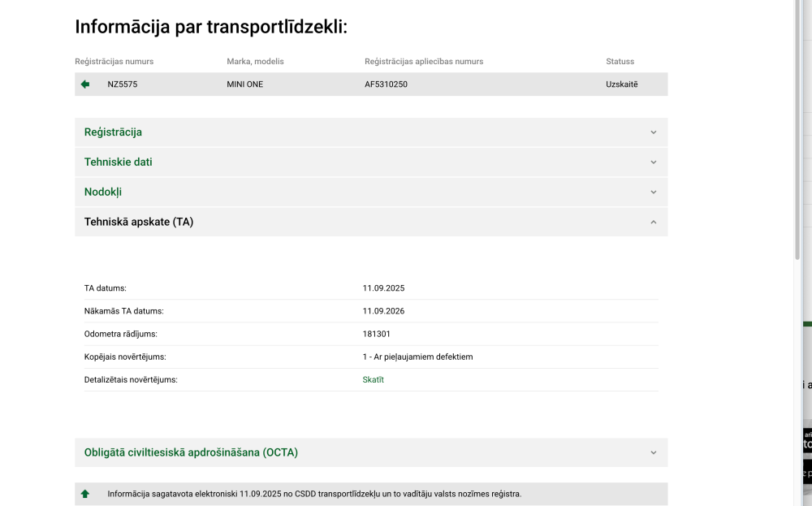Click the 'Kopējais novērtējums:' label
812x506 pixels.
tap(125, 357)
